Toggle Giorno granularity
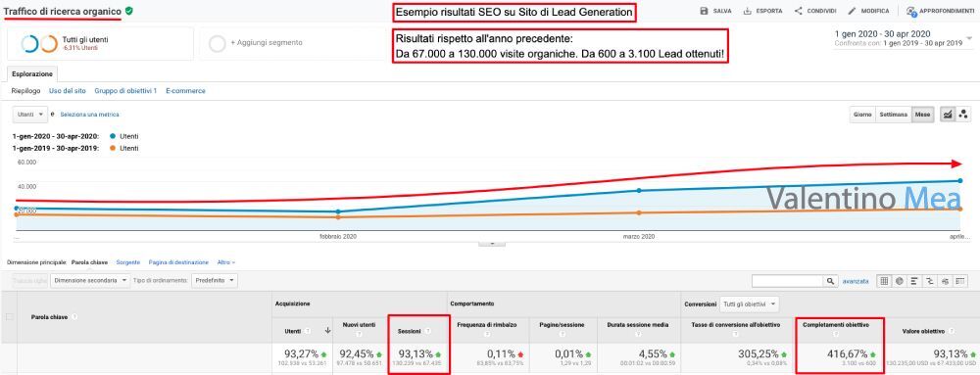 pos(862,115)
